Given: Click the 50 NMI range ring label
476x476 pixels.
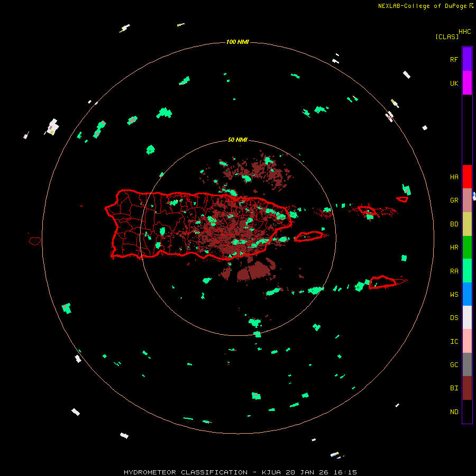Looking at the screenshot, I should (237, 140).
